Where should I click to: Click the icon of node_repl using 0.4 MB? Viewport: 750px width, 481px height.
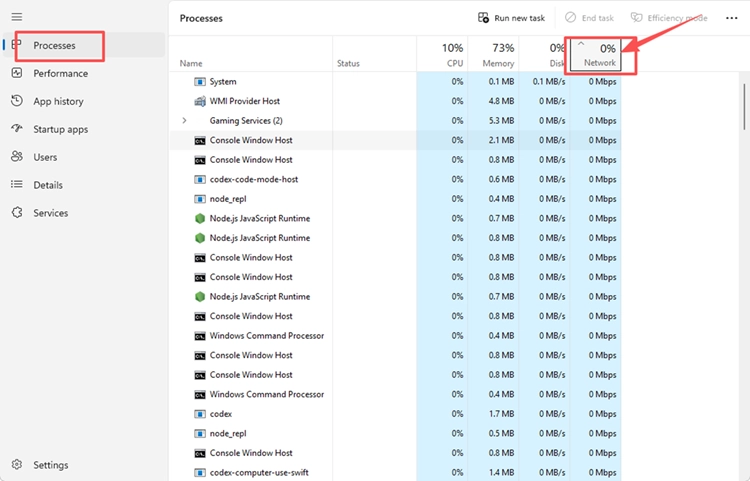(x=199, y=199)
